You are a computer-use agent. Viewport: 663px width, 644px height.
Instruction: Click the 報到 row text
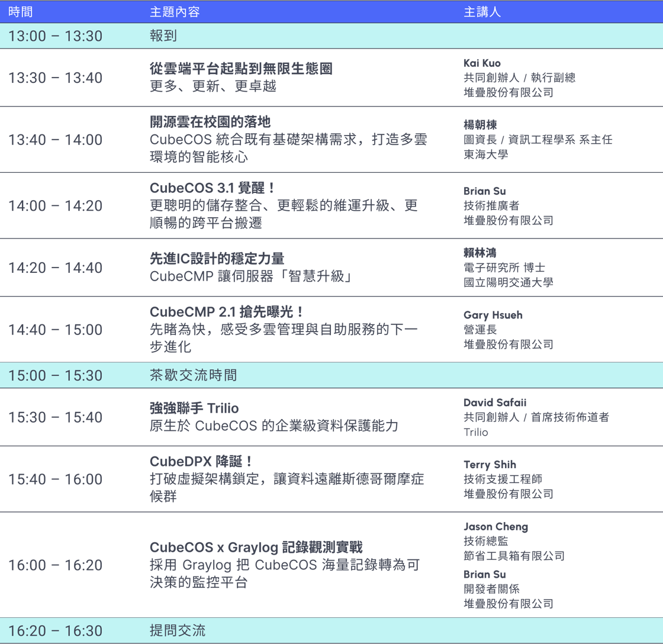163,36
